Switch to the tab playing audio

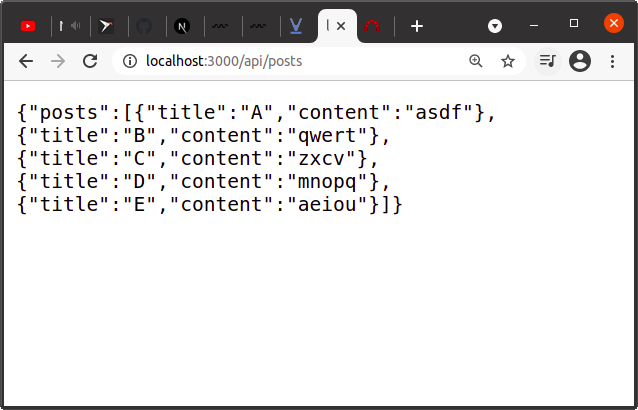click(x=68, y=26)
